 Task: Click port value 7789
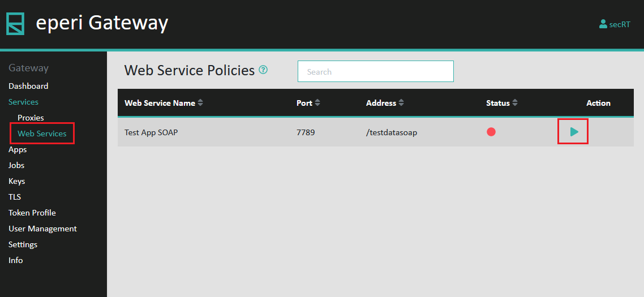point(306,132)
